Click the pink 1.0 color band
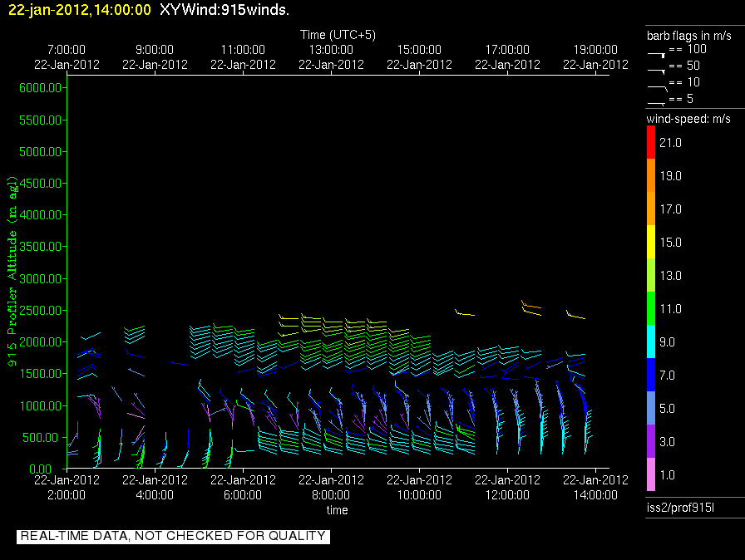The height and width of the screenshot is (560, 745). 651,474
